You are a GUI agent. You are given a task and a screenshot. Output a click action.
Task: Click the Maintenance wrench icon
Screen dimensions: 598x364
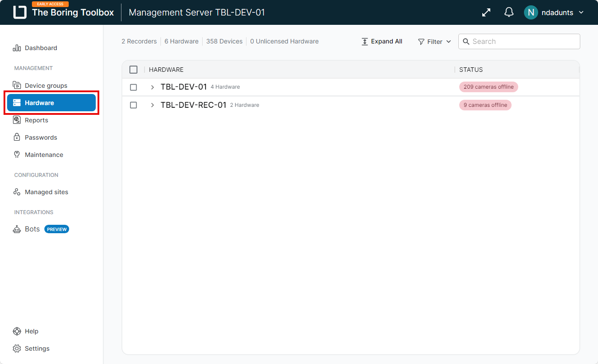point(17,155)
